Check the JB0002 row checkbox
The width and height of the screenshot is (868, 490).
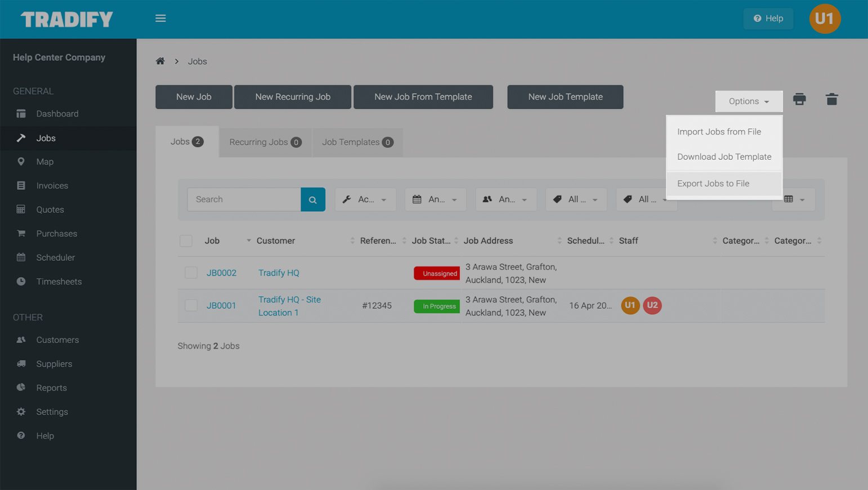pos(191,273)
